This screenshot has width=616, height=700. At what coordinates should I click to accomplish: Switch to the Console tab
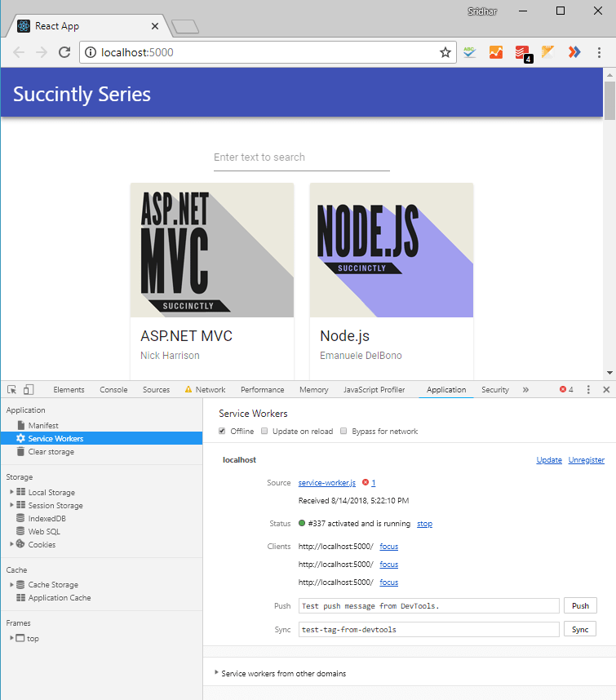point(113,389)
